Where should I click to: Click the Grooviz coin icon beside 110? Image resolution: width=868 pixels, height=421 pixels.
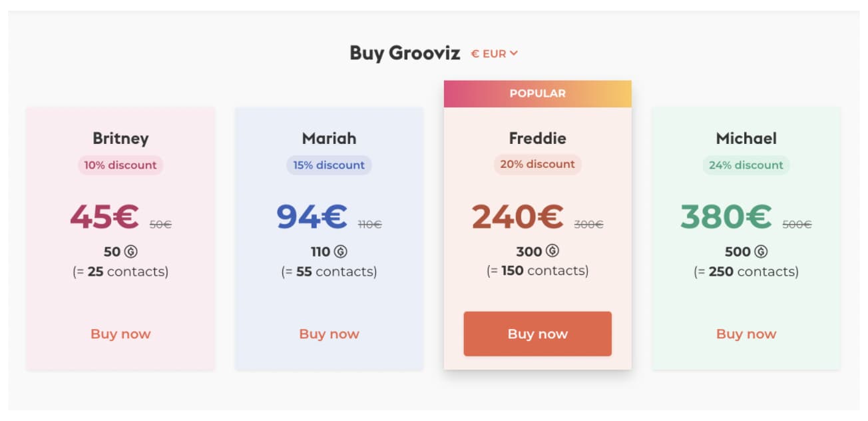point(341,252)
